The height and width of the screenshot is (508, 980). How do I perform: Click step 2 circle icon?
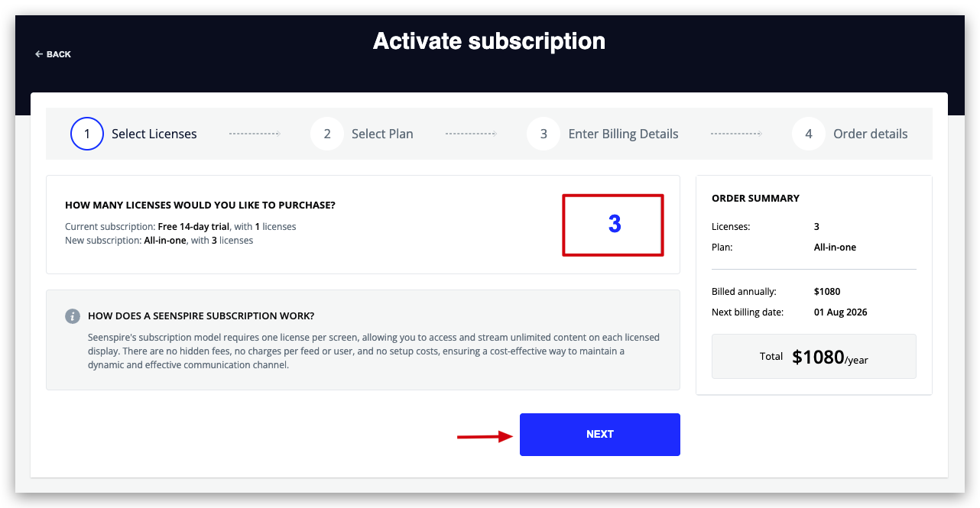(x=327, y=134)
